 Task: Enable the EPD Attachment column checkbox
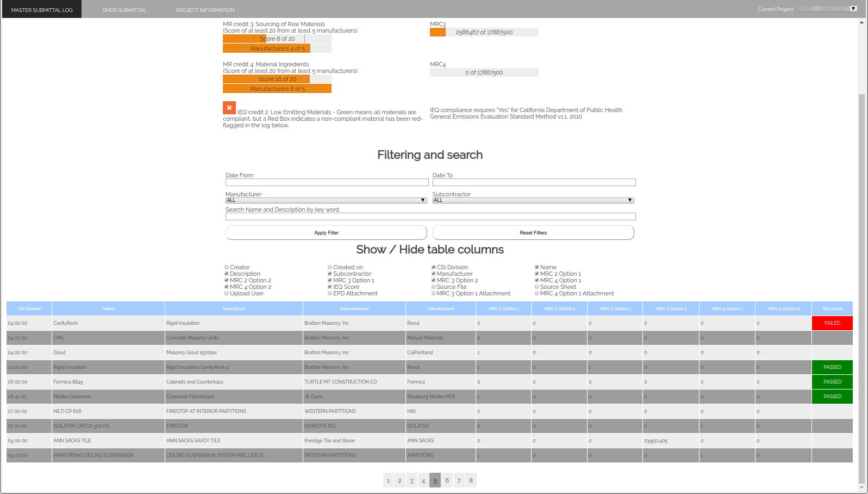[330, 293]
